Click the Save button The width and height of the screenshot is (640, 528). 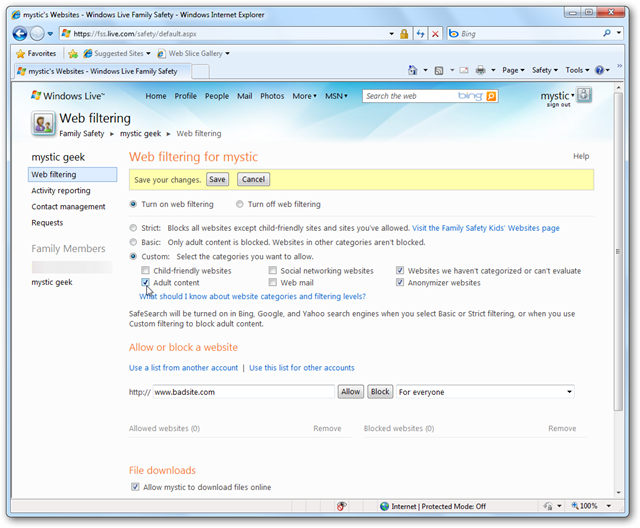217,180
